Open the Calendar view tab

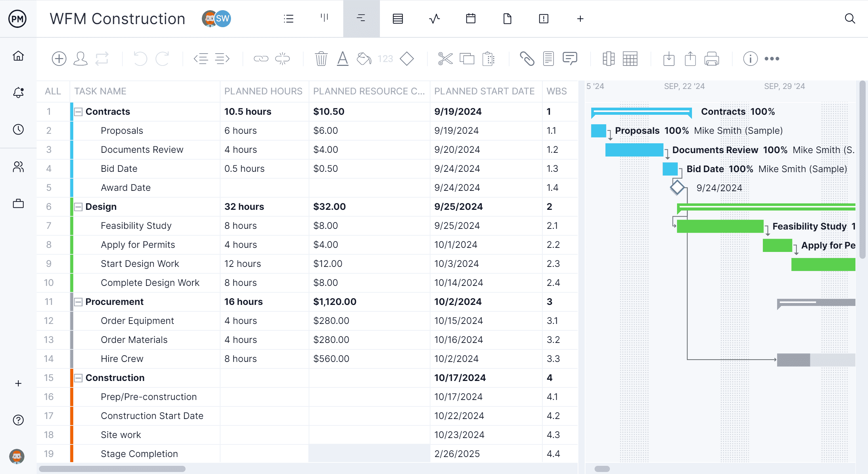(471, 19)
